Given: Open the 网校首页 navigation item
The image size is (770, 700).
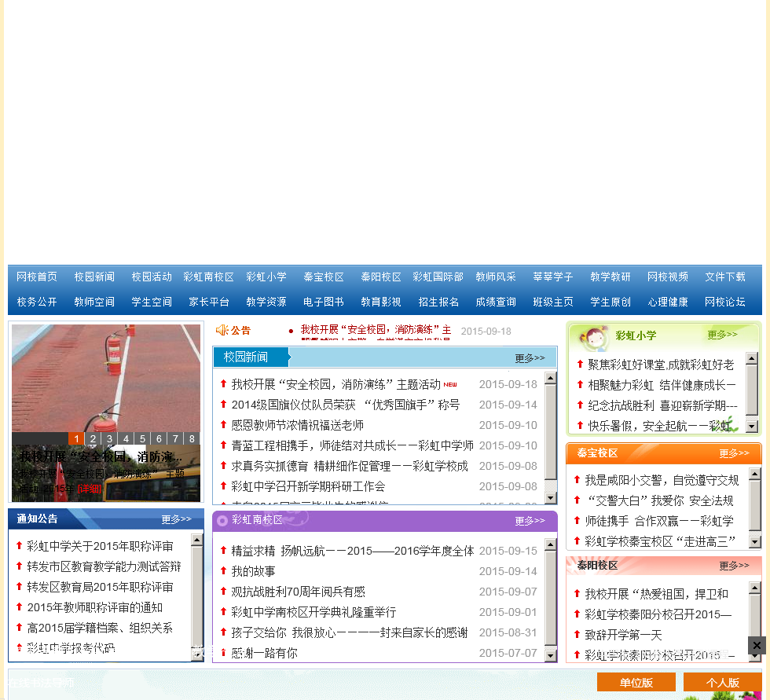Looking at the screenshot, I should coord(37,277).
